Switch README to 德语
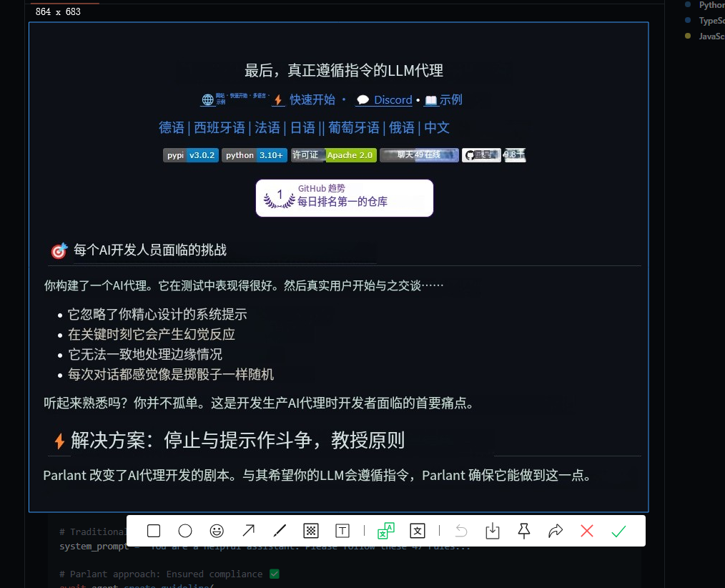The image size is (725, 588). coord(172,127)
